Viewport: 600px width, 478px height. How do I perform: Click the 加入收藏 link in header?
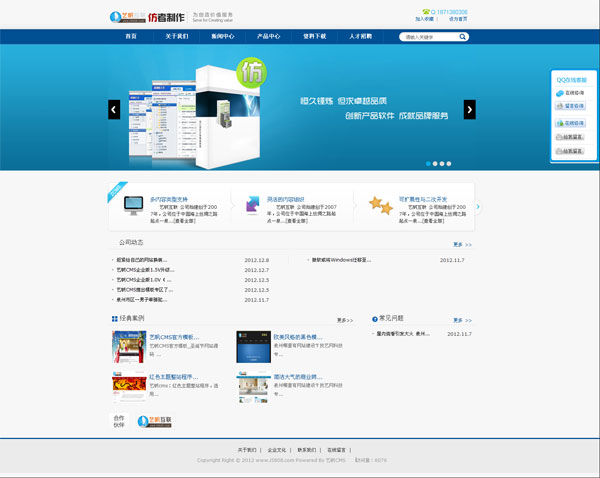tap(425, 19)
